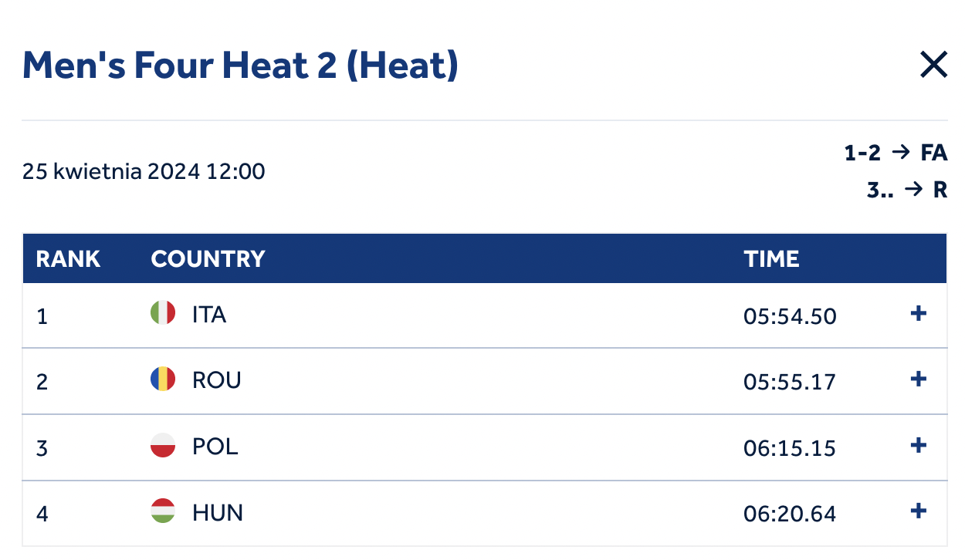Expand the ROU row details
This screenshot has width=965, height=560.
pyautogui.click(x=919, y=380)
